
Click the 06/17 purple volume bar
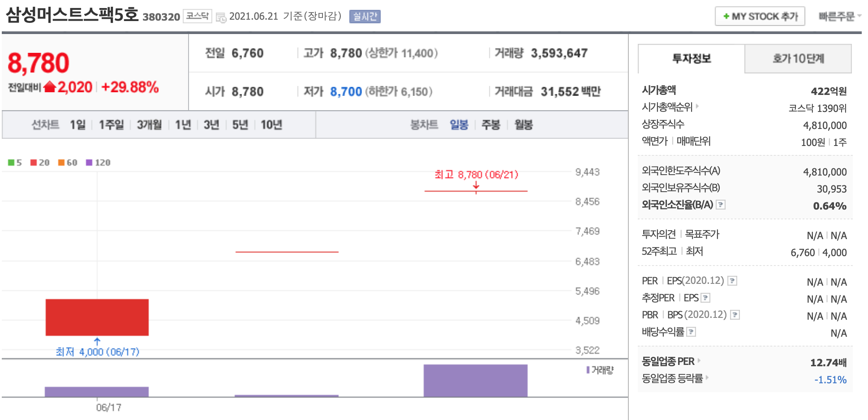point(97,392)
